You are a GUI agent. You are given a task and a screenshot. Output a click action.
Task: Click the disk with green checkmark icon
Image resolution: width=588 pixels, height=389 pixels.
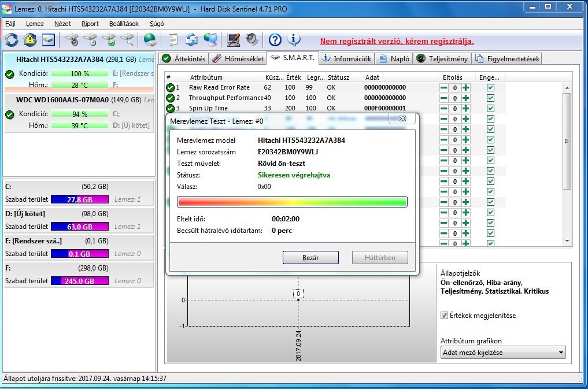pos(109,40)
